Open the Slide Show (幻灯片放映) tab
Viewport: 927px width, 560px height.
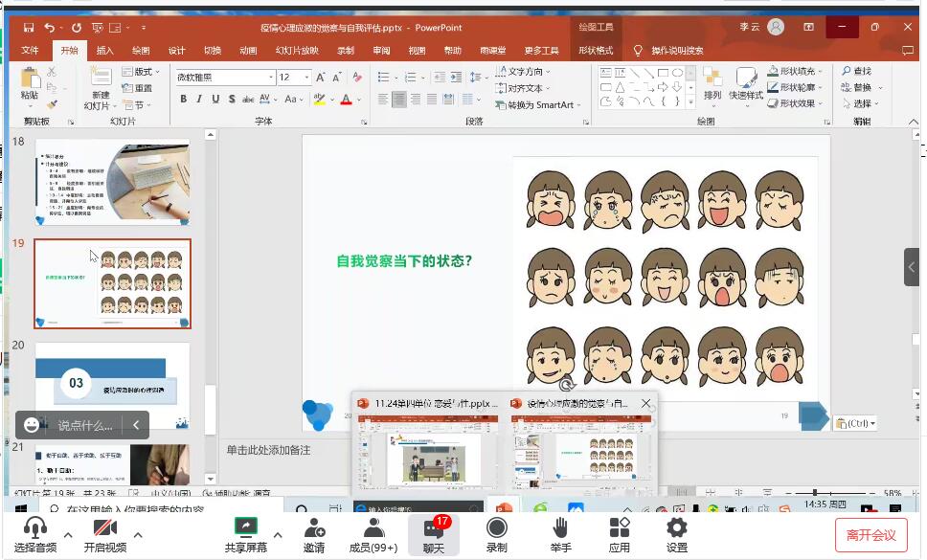(x=297, y=51)
